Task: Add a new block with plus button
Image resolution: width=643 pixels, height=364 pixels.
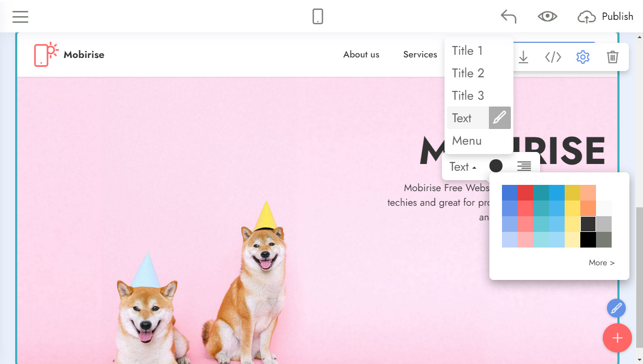Action: [617, 338]
